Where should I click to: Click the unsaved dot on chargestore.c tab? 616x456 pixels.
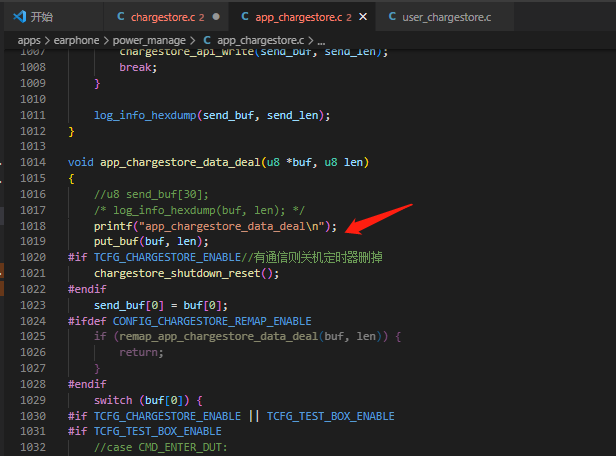tap(216, 17)
